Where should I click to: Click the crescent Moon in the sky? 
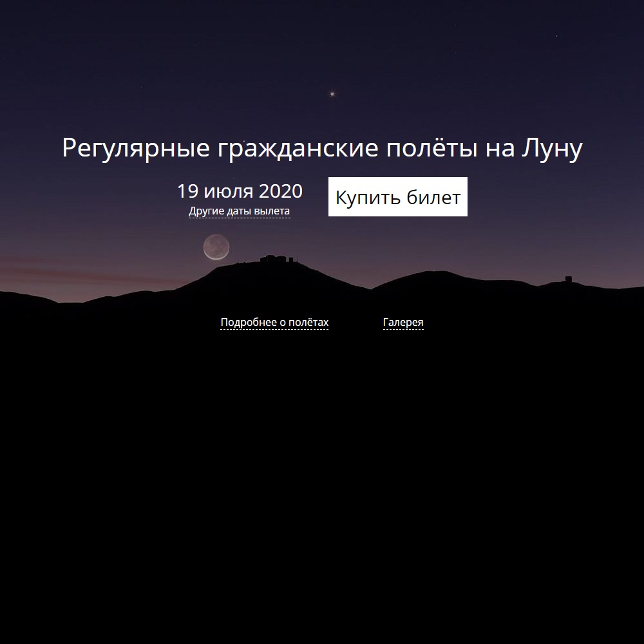coord(216,247)
